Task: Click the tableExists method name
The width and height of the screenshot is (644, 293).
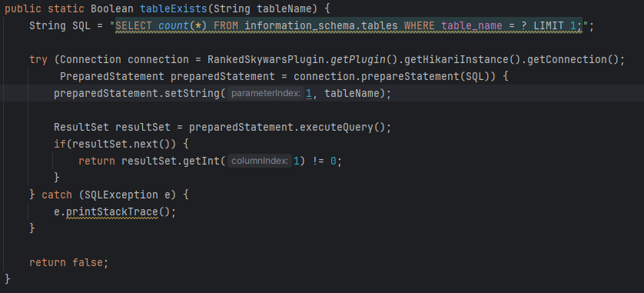Action: 174,8
